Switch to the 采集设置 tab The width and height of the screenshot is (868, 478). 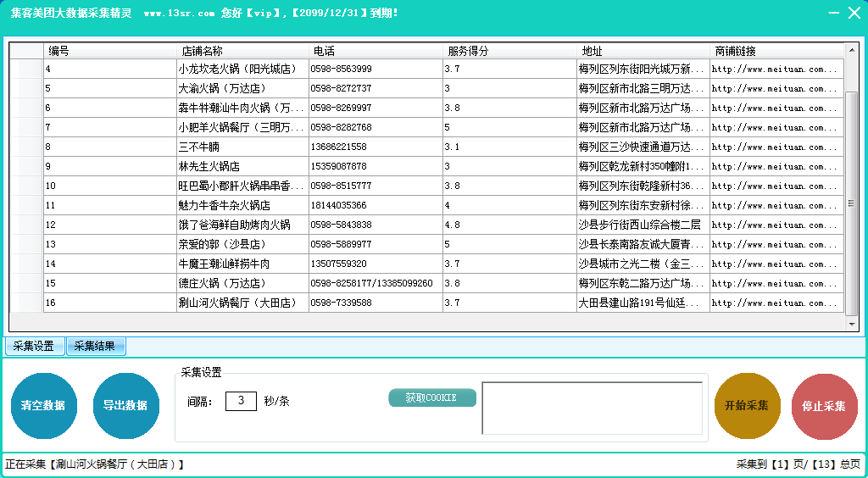pyautogui.click(x=34, y=347)
